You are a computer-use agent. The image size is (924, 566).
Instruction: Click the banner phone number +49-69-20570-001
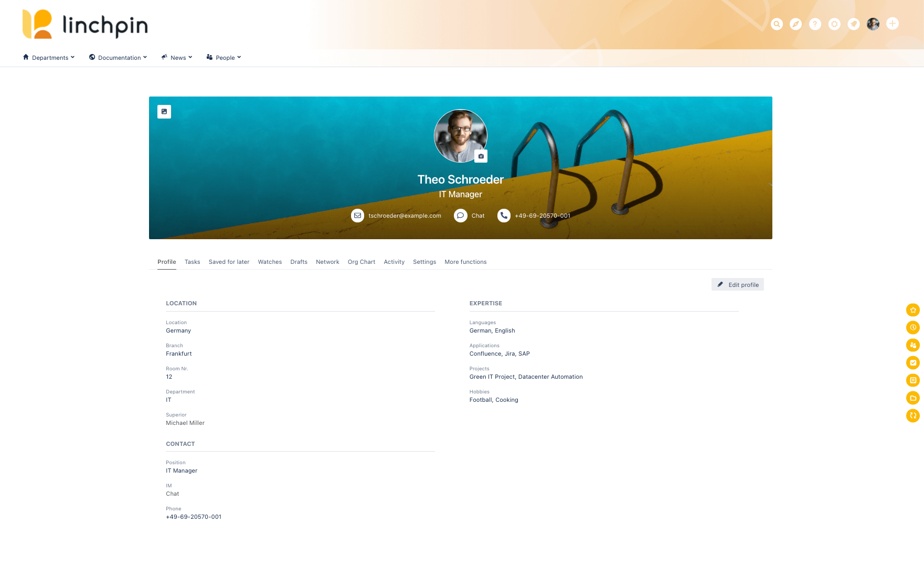point(543,216)
